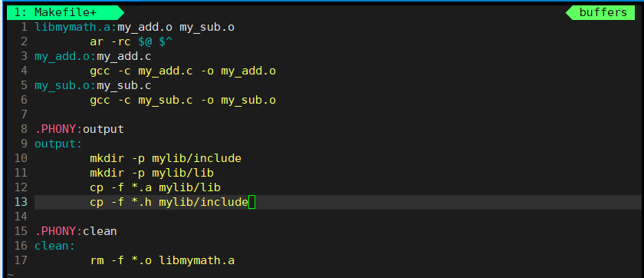
Task: Click '*.h' wildcard on line 13
Action: pos(142,202)
